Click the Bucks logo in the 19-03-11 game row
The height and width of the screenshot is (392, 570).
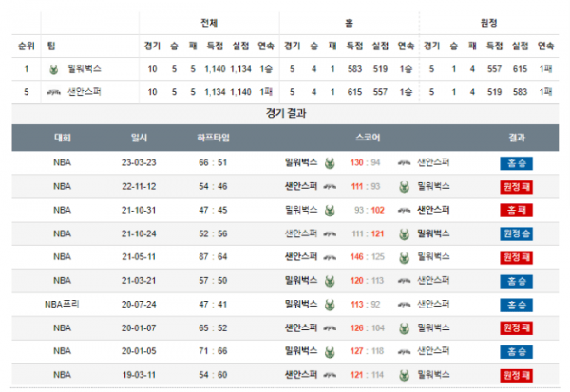(405, 375)
